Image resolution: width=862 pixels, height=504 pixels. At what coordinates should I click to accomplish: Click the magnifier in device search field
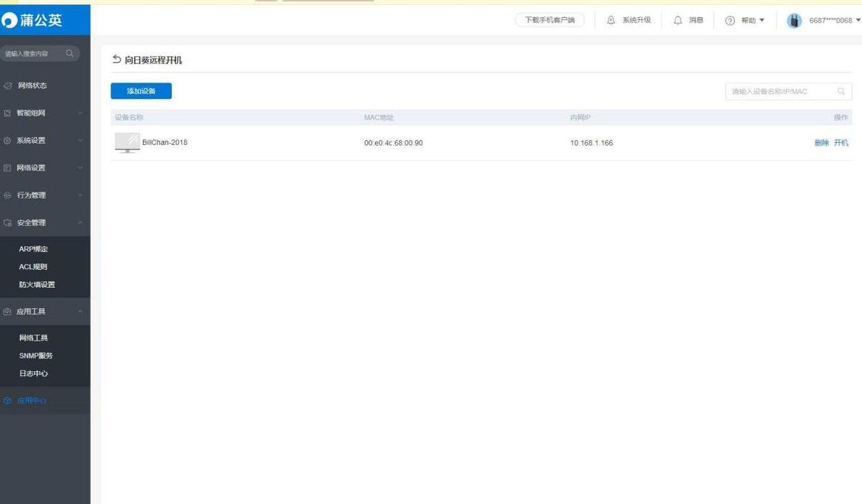[x=840, y=91]
